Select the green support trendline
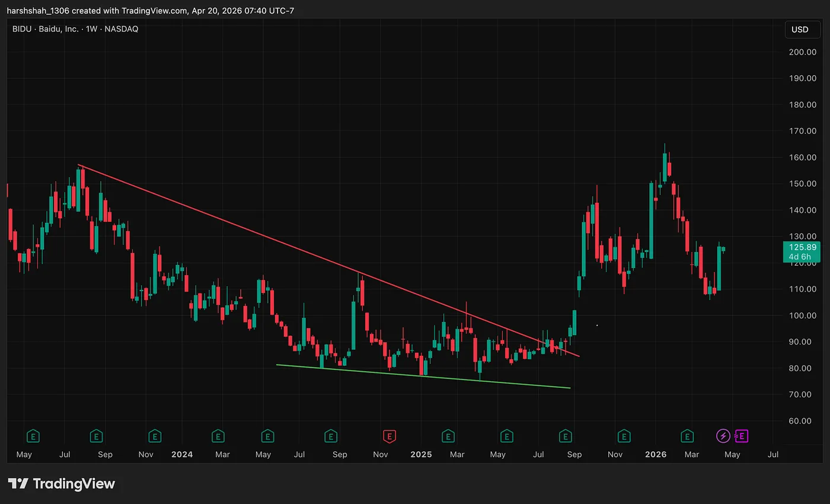Image resolution: width=830 pixels, height=504 pixels. (x=423, y=377)
